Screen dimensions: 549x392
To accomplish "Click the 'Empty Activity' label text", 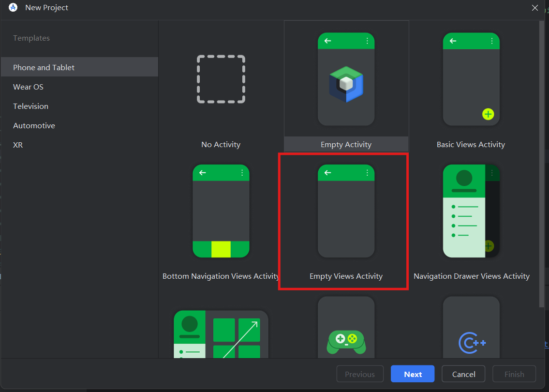I will pyautogui.click(x=346, y=144).
